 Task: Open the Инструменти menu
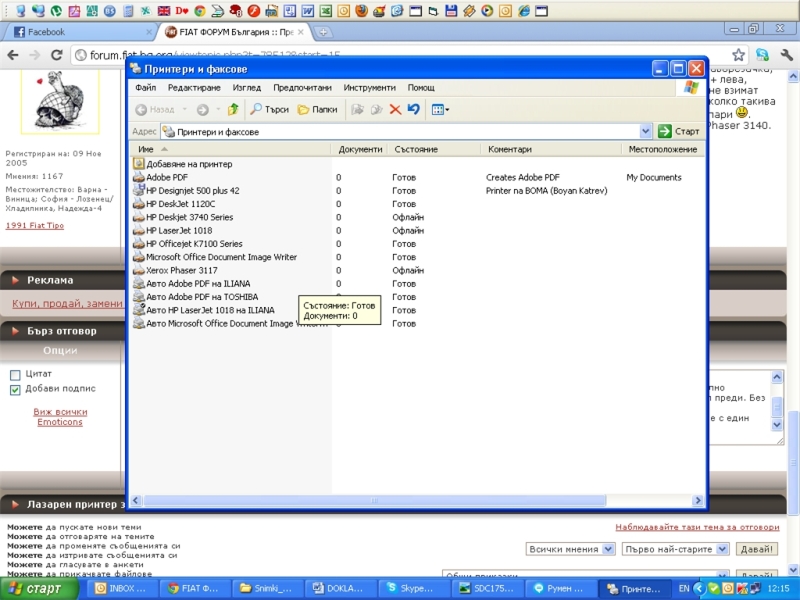(369, 88)
